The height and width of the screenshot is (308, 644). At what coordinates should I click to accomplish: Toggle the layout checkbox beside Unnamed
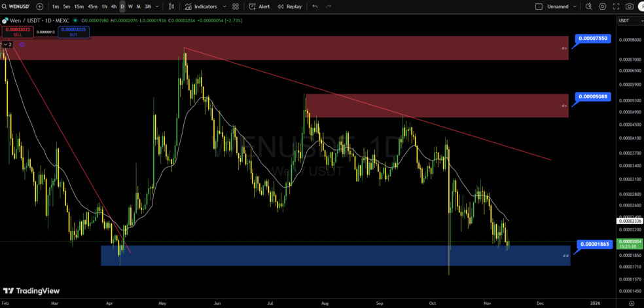[539, 7]
